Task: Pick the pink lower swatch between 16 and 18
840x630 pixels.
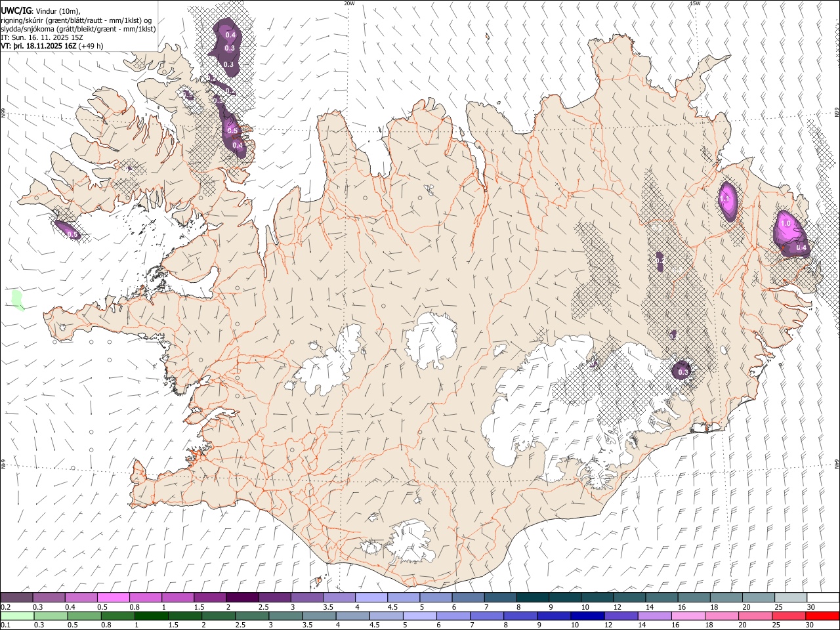Action: click(688, 616)
